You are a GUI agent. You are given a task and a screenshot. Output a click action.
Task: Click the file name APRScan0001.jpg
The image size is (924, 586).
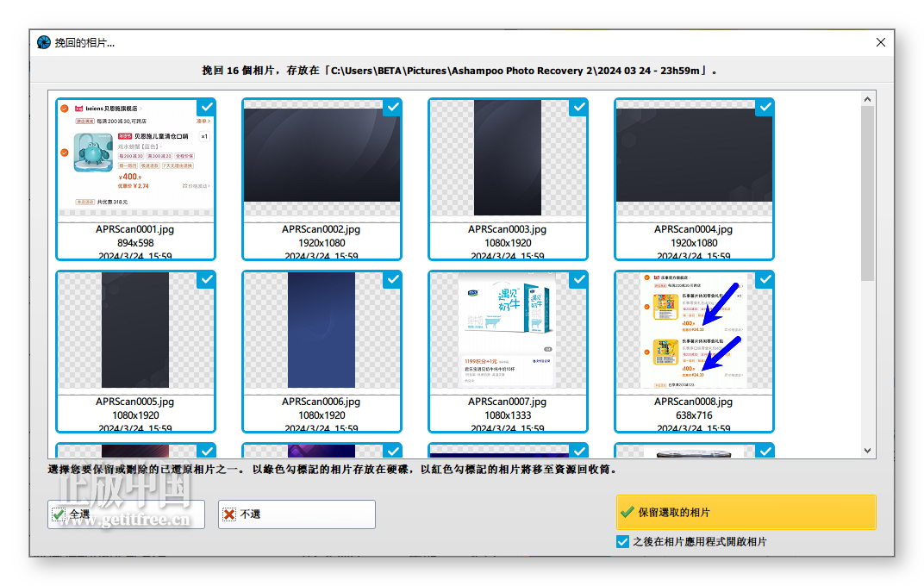(x=135, y=229)
